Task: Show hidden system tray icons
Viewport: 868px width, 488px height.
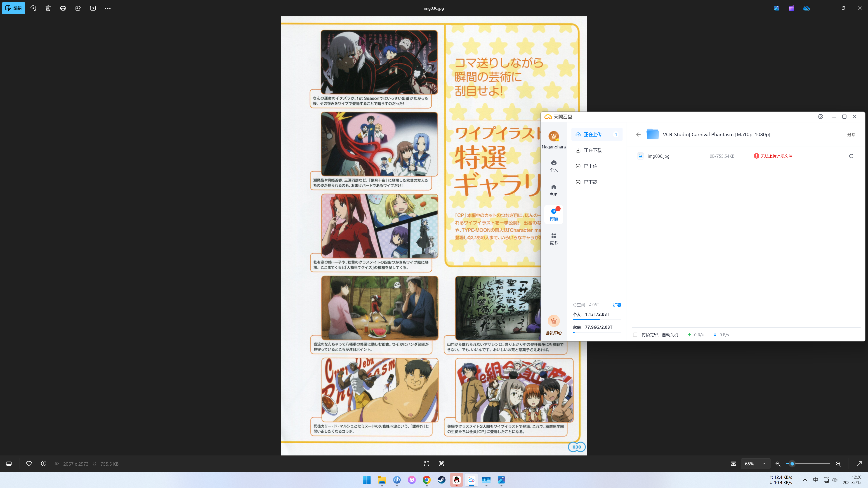Action: coord(805,480)
